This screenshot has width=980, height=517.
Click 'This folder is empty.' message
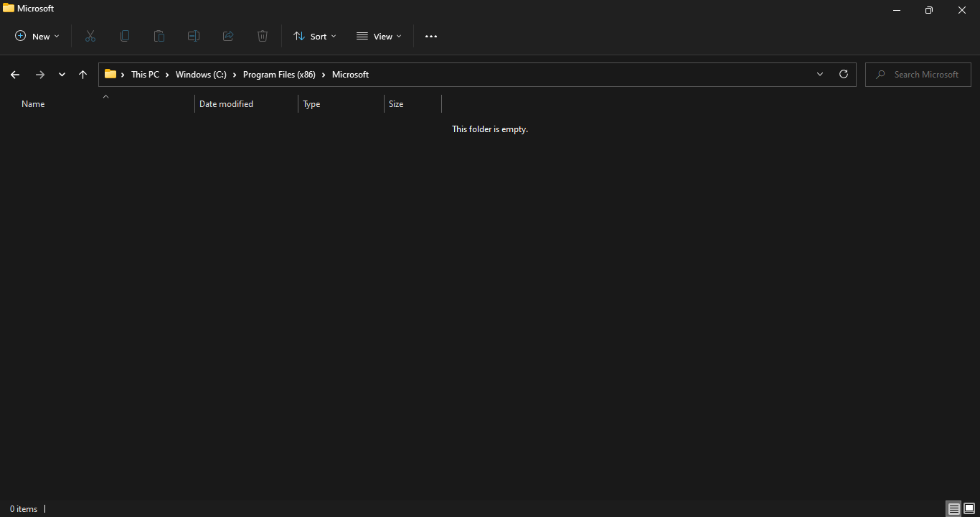click(x=490, y=129)
